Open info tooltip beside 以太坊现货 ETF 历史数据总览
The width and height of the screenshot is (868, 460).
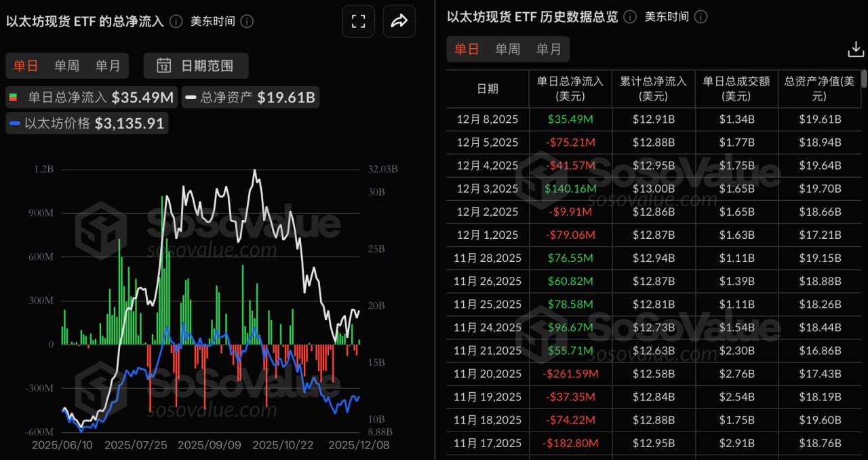(x=629, y=17)
